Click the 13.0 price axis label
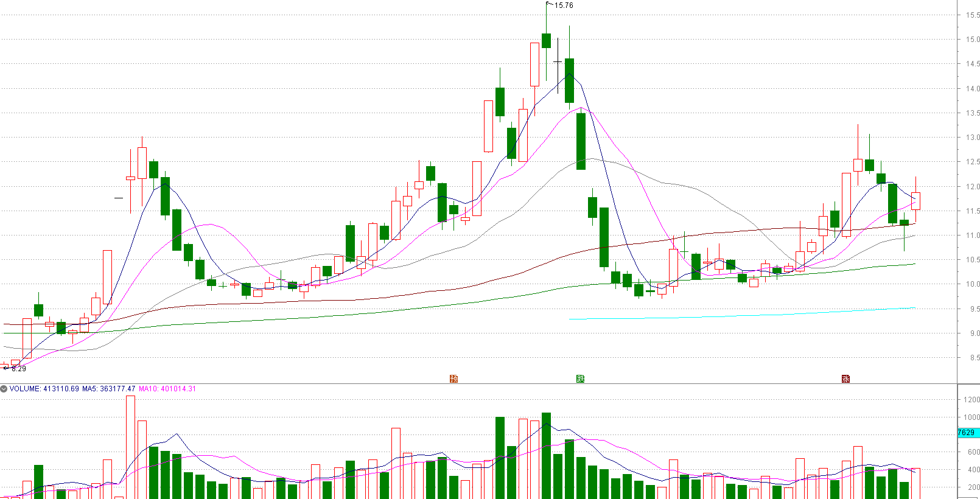Viewport: 980px width, 499px height. (973, 138)
